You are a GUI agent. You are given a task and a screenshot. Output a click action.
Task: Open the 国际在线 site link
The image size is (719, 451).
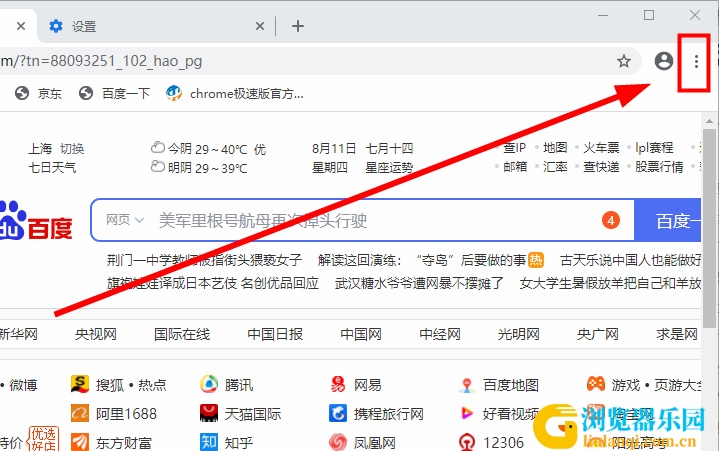[182, 334]
